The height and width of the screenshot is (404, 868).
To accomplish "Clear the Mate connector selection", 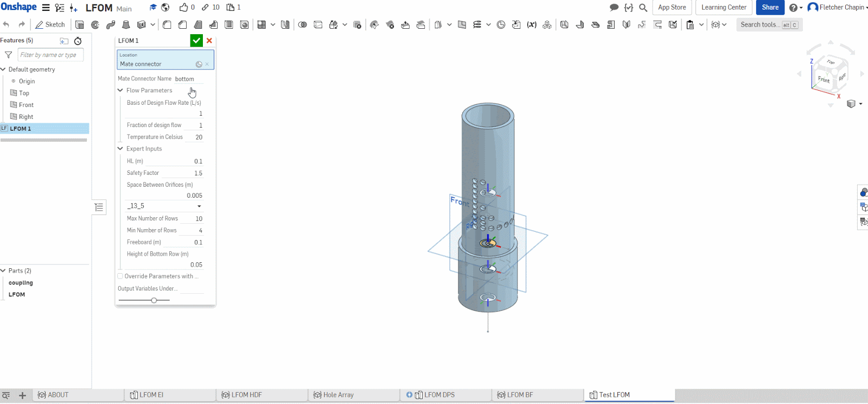I will pyautogui.click(x=207, y=64).
